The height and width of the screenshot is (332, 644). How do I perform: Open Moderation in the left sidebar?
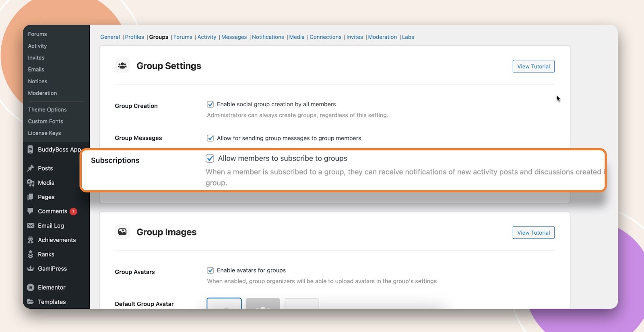(42, 93)
